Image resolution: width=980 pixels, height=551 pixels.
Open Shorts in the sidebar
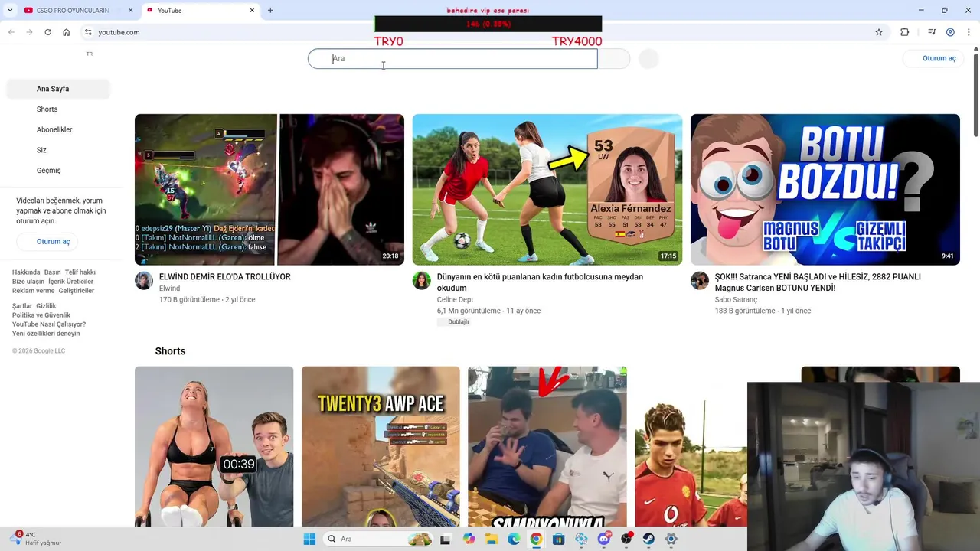pos(57,109)
